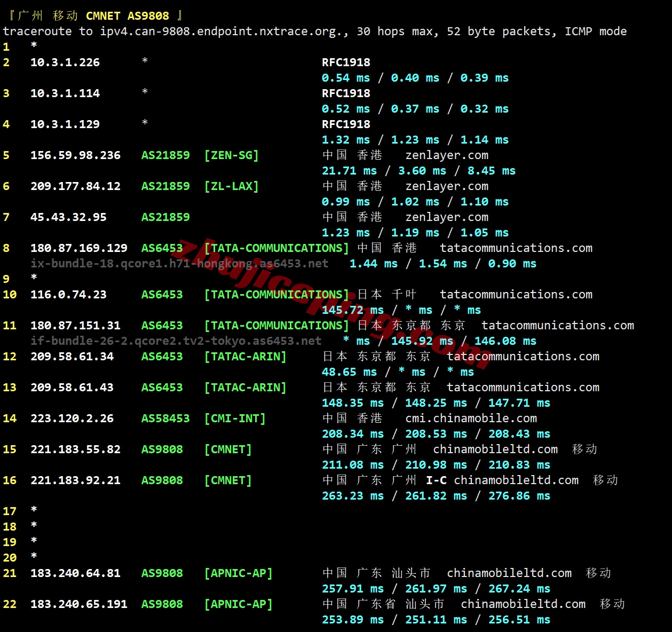Click latency value 211.08 ms
This screenshot has height=632, width=672.
pyautogui.click(x=353, y=465)
